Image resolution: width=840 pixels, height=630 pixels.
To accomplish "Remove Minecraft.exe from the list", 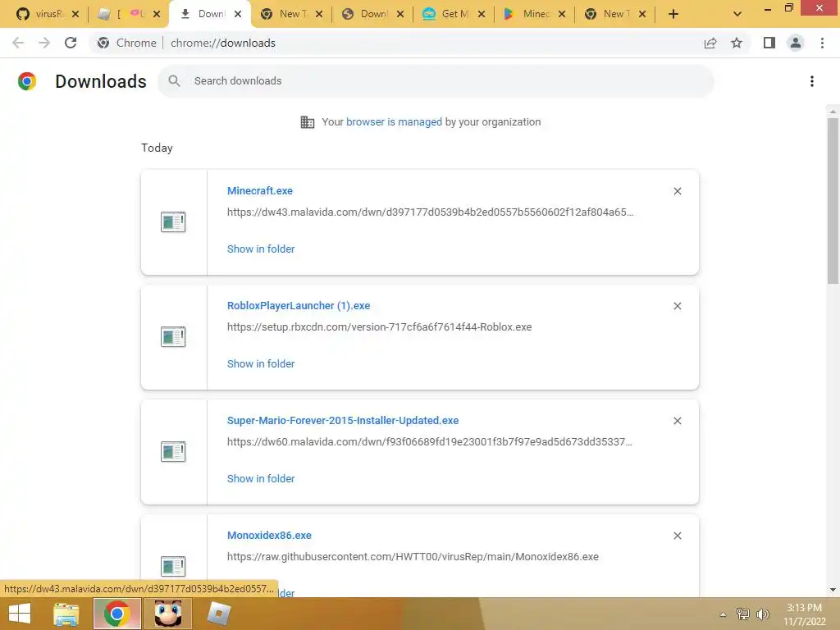I will click(678, 191).
